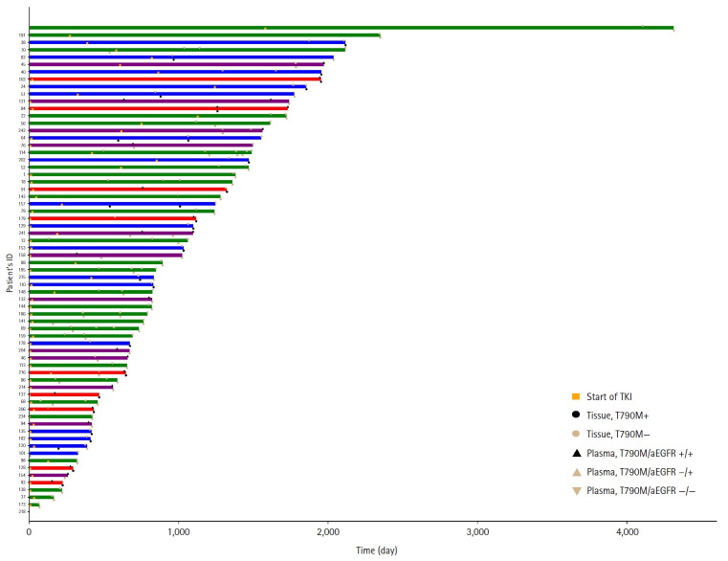The image size is (728, 561).
Task: Click the 2,000 tick label on time axis
Action: coord(327,530)
